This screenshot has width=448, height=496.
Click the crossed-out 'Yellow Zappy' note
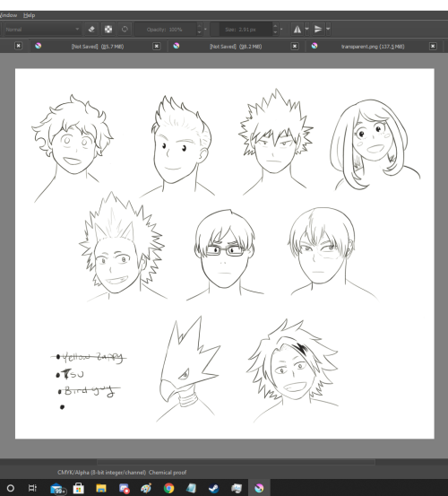(x=89, y=357)
